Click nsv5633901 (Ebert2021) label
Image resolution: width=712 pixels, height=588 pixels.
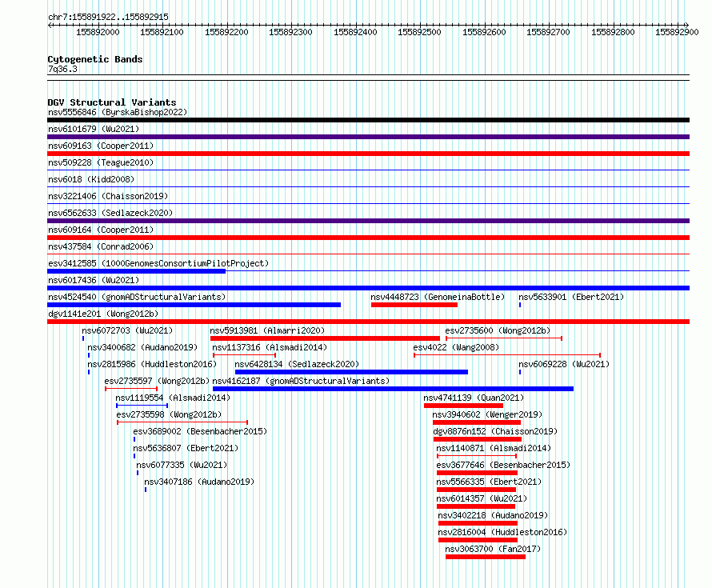tap(571, 297)
